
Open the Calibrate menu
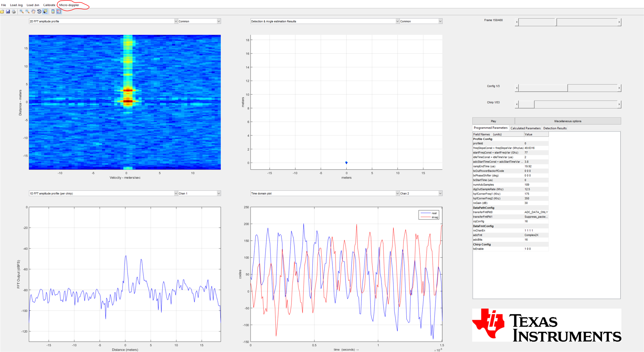click(49, 5)
